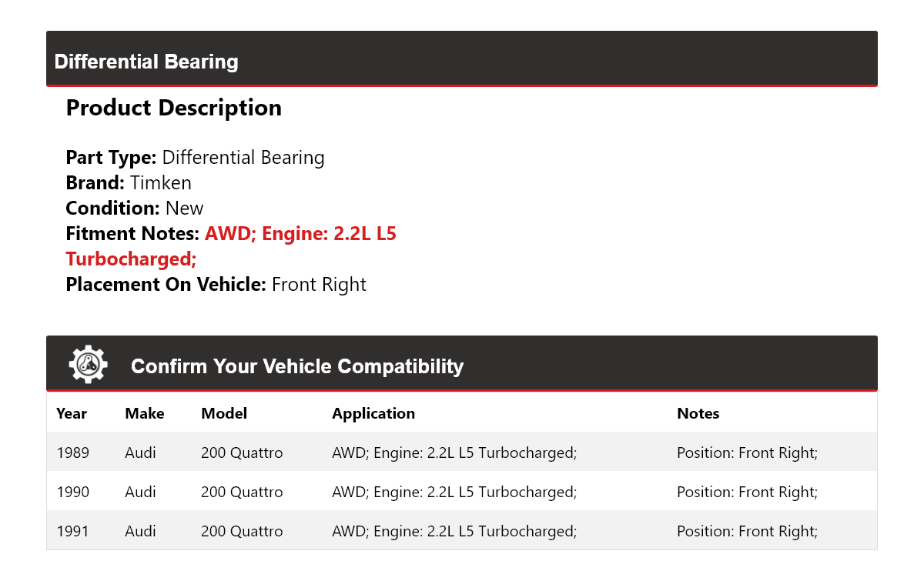Image resolution: width=924 pixels, height=581 pixels.
Task: Select the 1990 year cell
Action: [72, 492]
